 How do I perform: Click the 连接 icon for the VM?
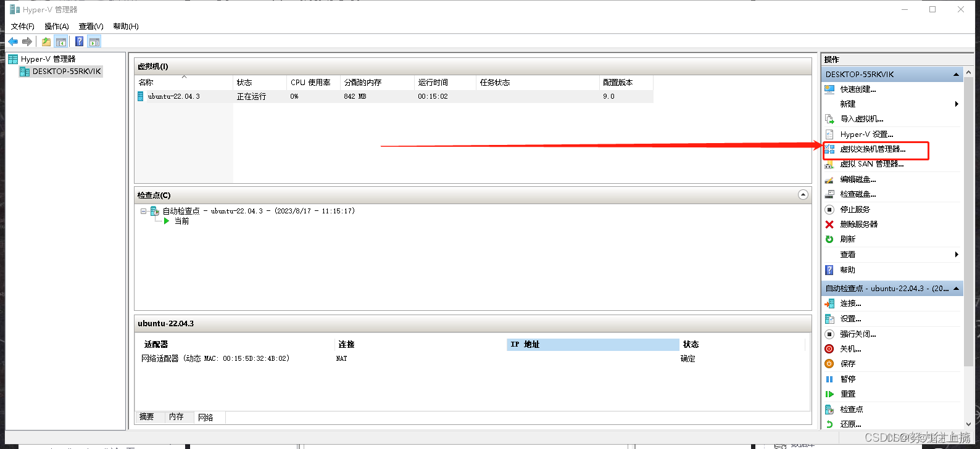pos(829,303)
